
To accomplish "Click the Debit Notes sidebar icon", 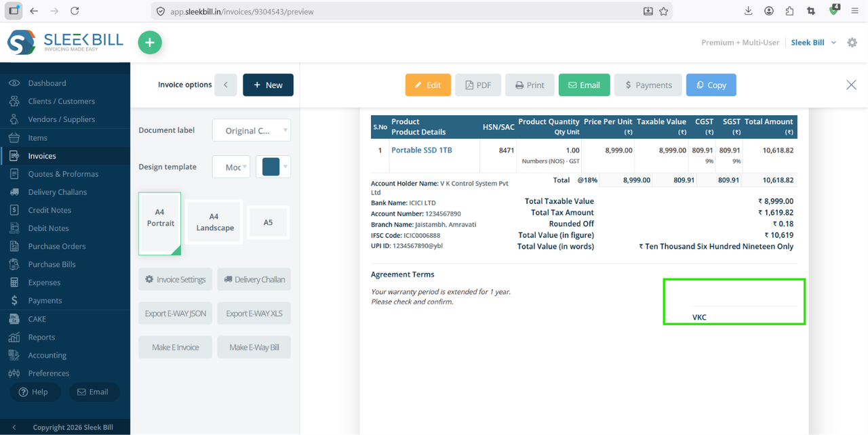I will pyautogui.click(x=14, y=228).
